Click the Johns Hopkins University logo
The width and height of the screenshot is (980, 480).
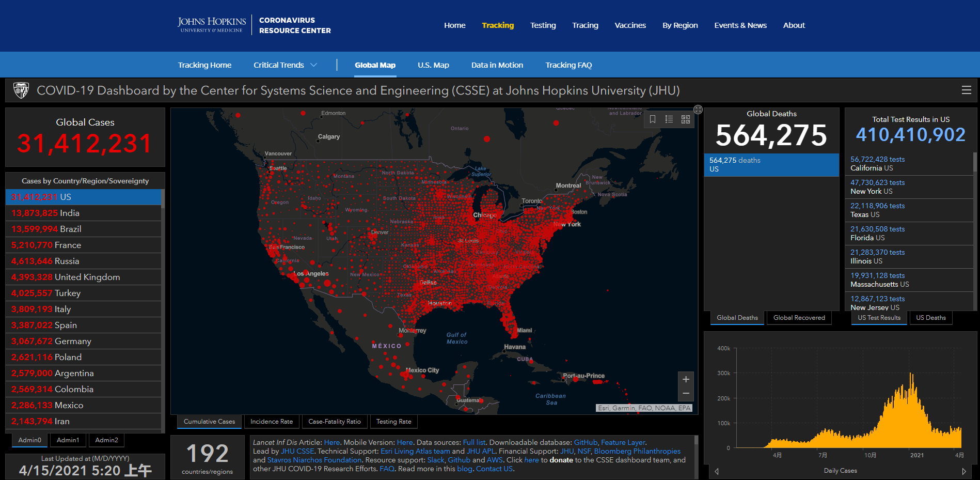pyautogui.click(x=212, y=25)
